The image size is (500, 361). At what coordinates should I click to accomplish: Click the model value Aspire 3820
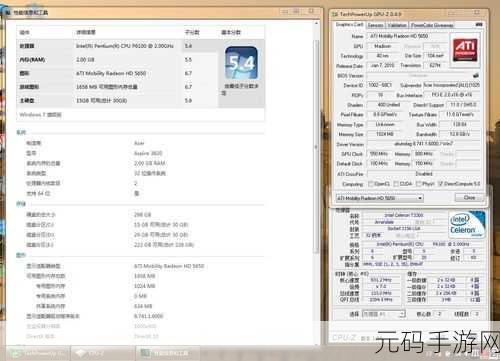(x=148, y=153)
